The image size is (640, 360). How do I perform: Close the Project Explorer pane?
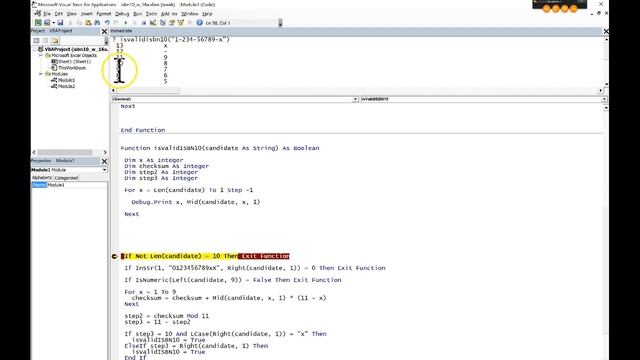coord(104,31)
